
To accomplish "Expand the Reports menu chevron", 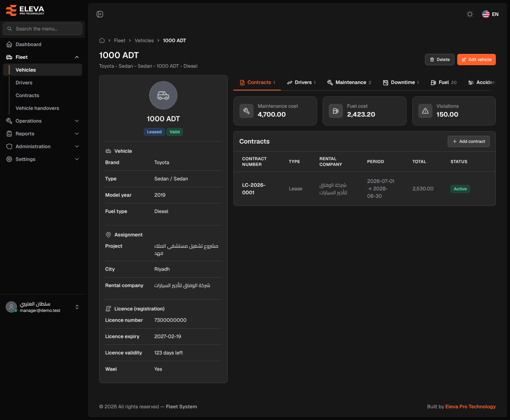I will click(x=77, y=134).
